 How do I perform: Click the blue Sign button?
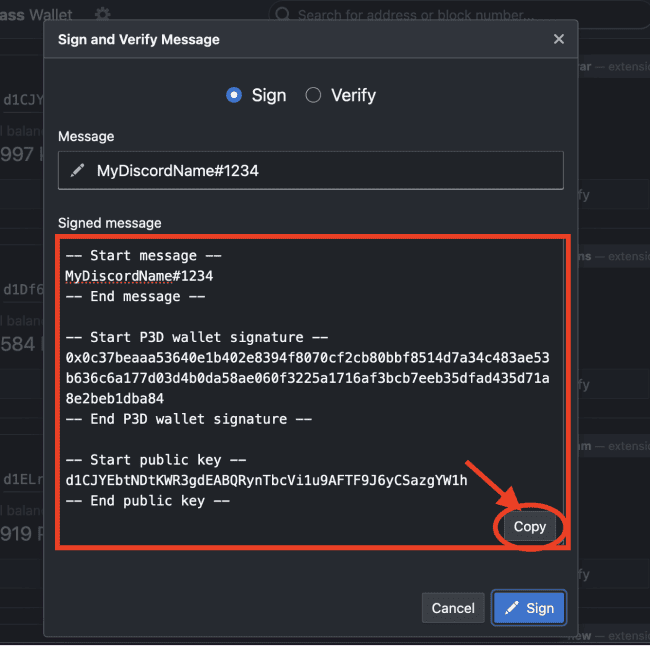(x=529, y=608)
